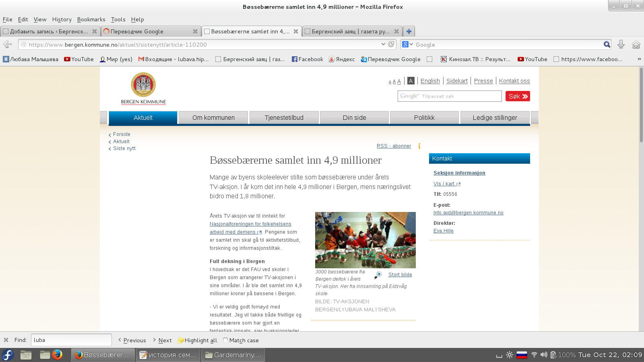This screenshot has height=362, width=644.
Task: Toggle the high-contrast A button
Action: point(411,81)
